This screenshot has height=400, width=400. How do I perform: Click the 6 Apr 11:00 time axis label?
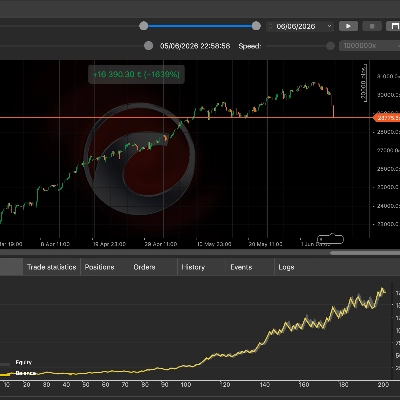[55, 244]
